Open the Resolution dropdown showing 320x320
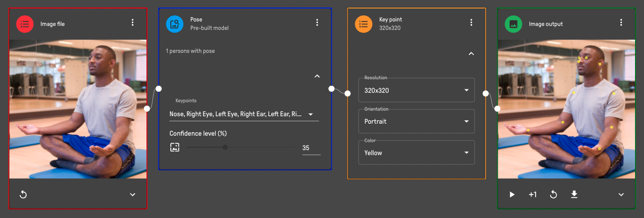 [417, 90]
